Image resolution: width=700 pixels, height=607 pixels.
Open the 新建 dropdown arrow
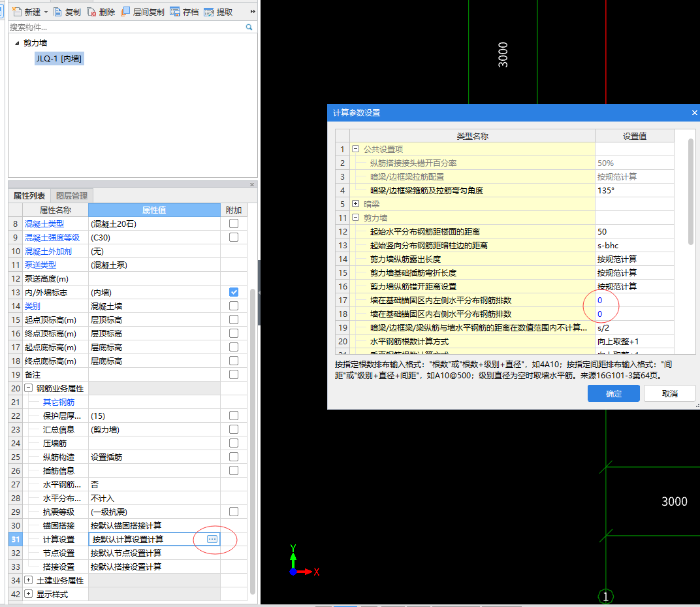[46, 12]
